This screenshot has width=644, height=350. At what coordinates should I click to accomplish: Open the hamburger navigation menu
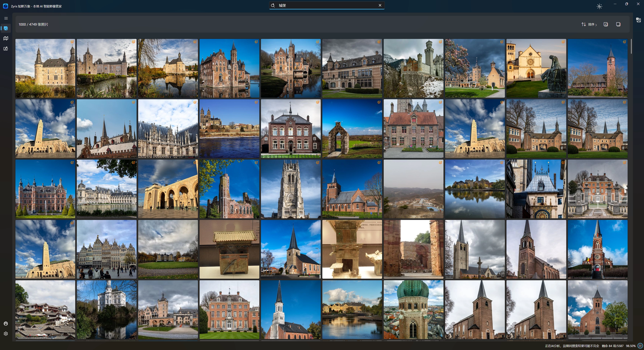(x=6, y=18)
